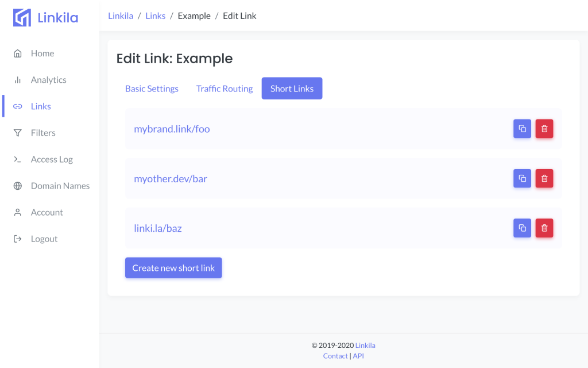
Task: Click the copy icon for mybrand.link/foo
Action: tap(522, 129)
